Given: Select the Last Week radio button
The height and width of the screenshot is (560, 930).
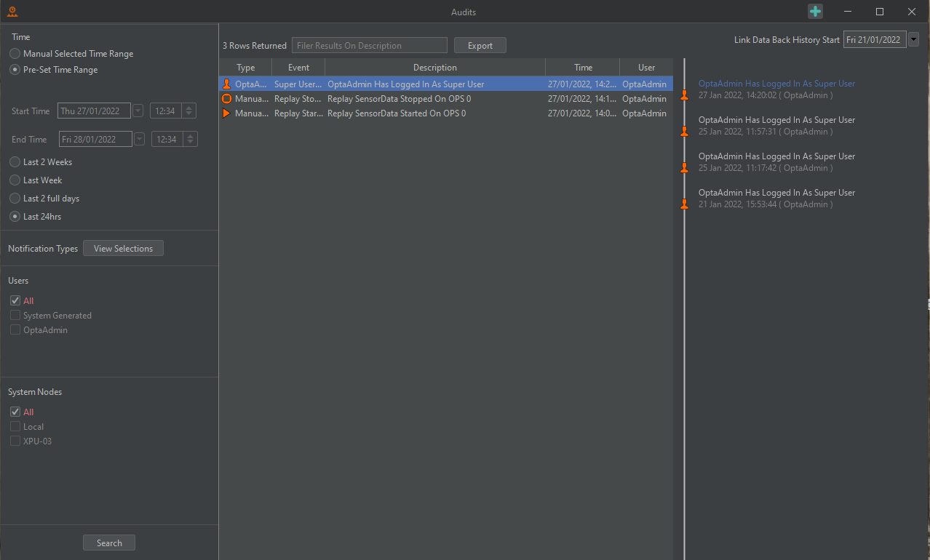Looking at the screenshot, I should click(x=15, y=180).
